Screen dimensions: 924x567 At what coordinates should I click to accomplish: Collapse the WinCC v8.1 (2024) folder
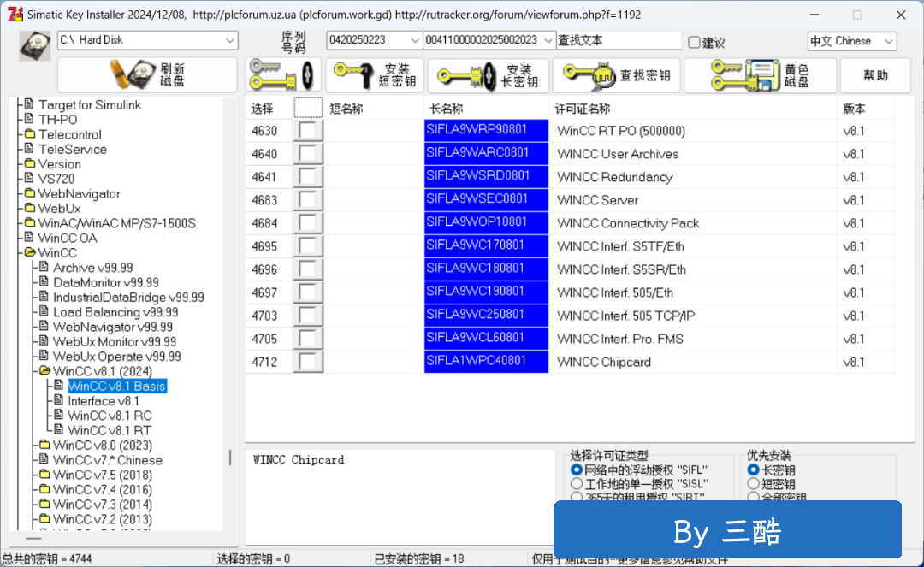[x=44, y=371]
